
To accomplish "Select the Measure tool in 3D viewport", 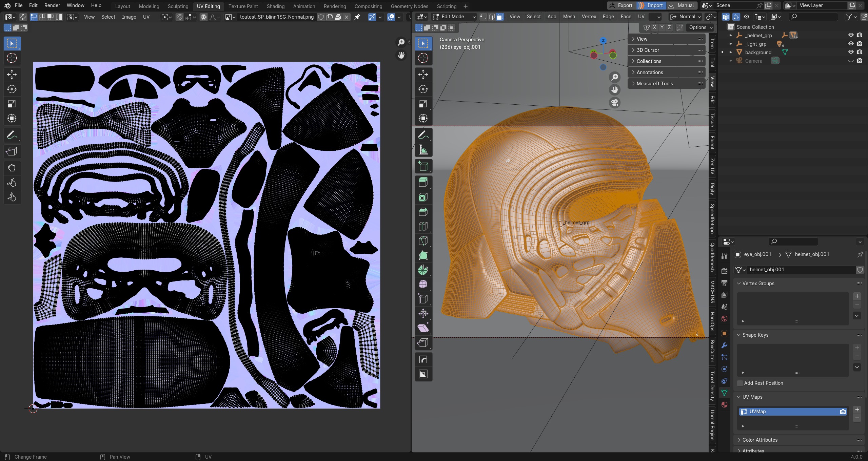I will pyautogui.click(x=423, y=150).
